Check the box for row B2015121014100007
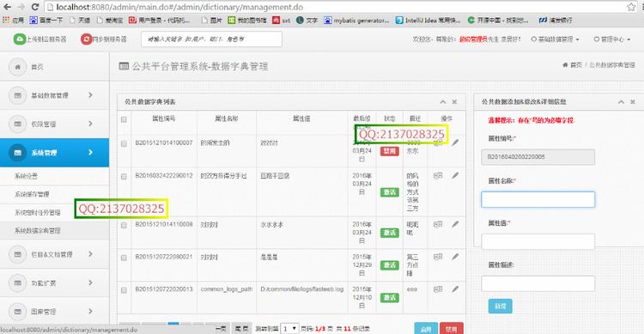 [124, 143]
